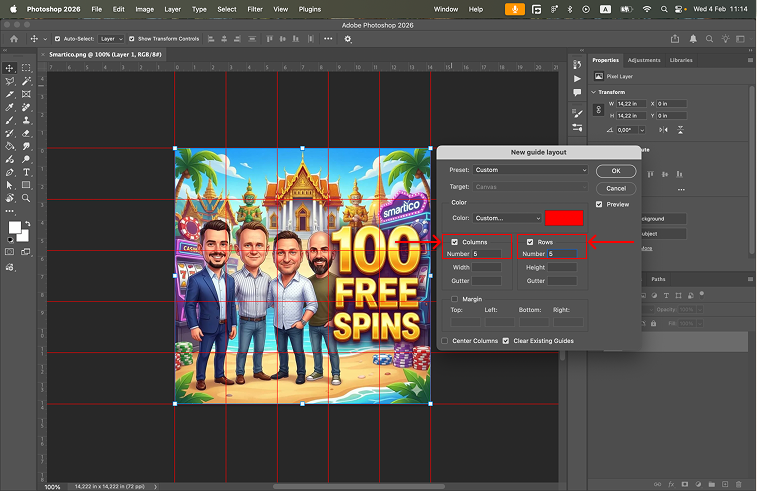Select the Eyedropper tool
The image size is (757, 491).
pyautogui.click(x=9, y=107)
